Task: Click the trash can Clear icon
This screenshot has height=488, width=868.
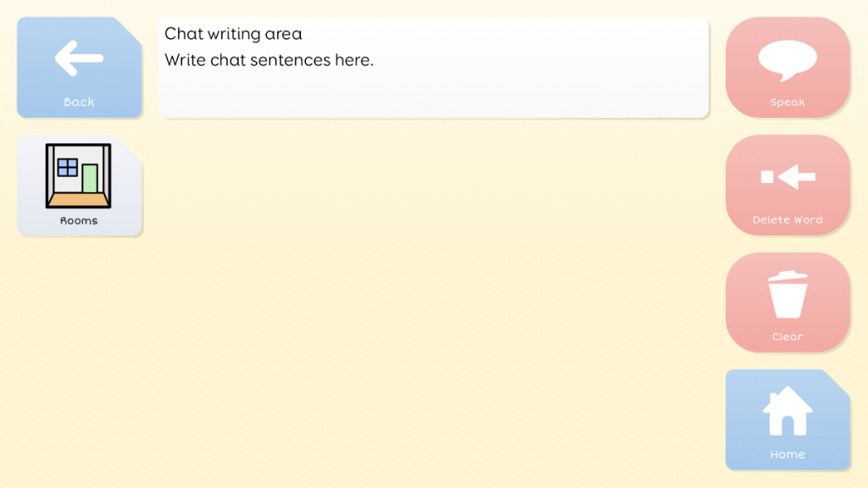Action: (x=787, y=294)
